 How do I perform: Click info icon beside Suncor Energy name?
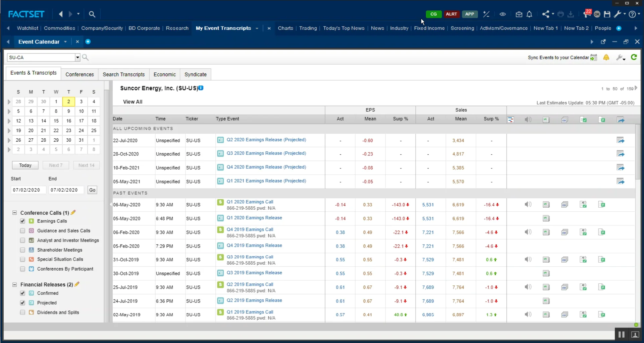pyautogui.click(x=201, y=88)
